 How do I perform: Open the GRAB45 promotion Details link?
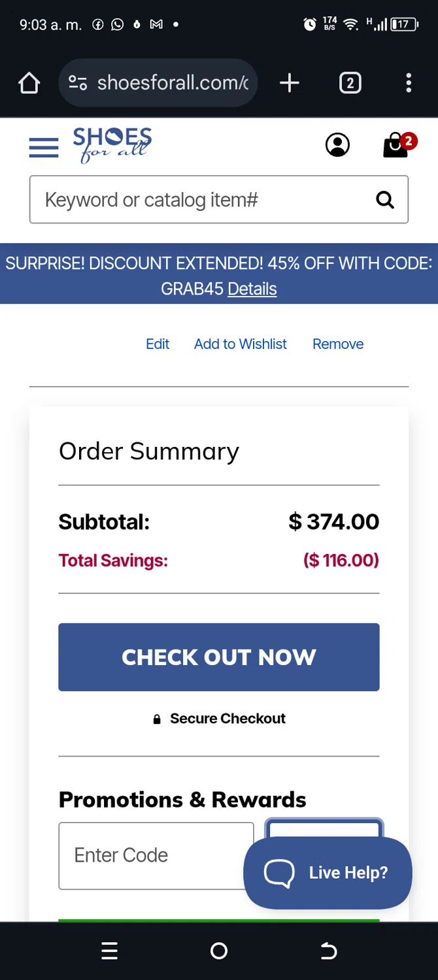(x=252, y=289)
